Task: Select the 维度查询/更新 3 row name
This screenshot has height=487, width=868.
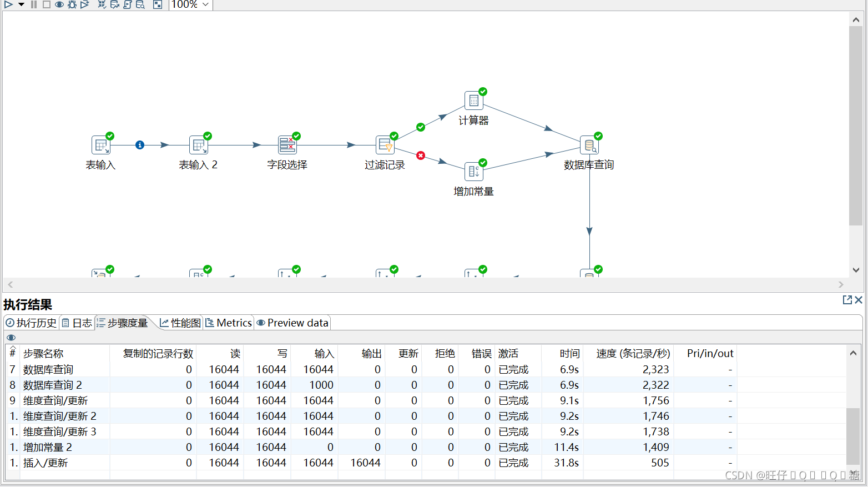Action: coord(60,431)
